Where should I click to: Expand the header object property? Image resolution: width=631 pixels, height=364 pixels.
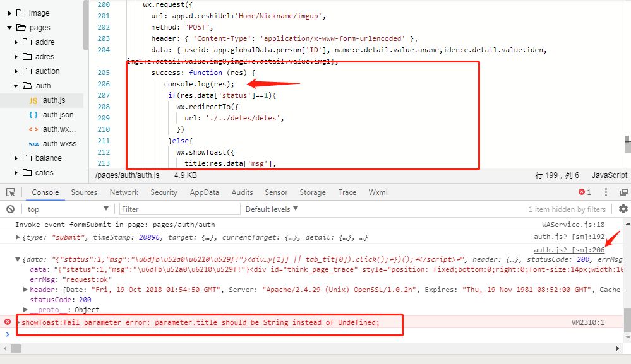pos(25,290)
